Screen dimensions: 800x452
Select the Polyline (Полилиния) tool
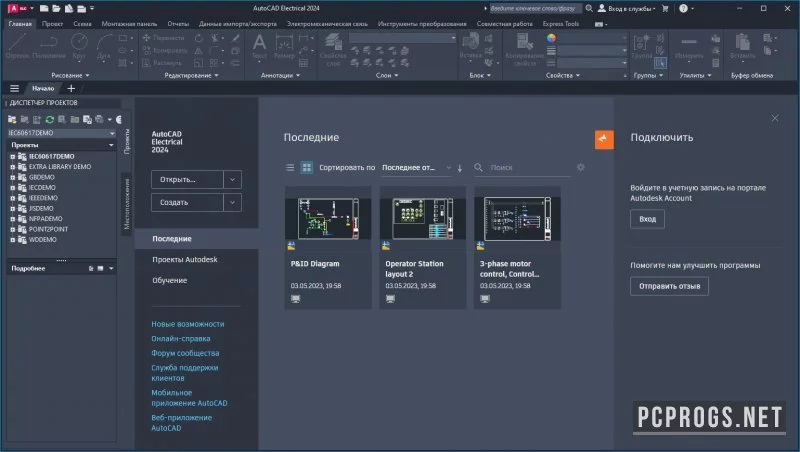coord(49,47)
